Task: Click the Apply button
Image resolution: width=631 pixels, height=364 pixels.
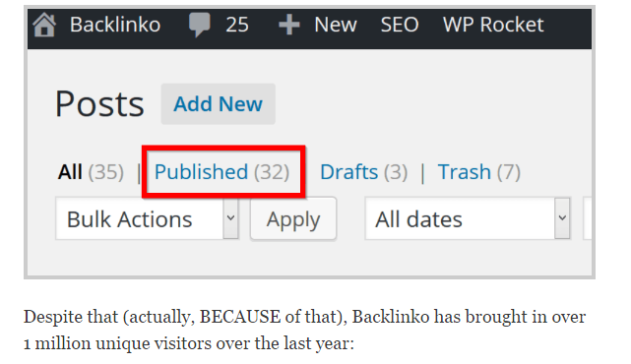Action: pyautogui.click(x=293, y=219)
